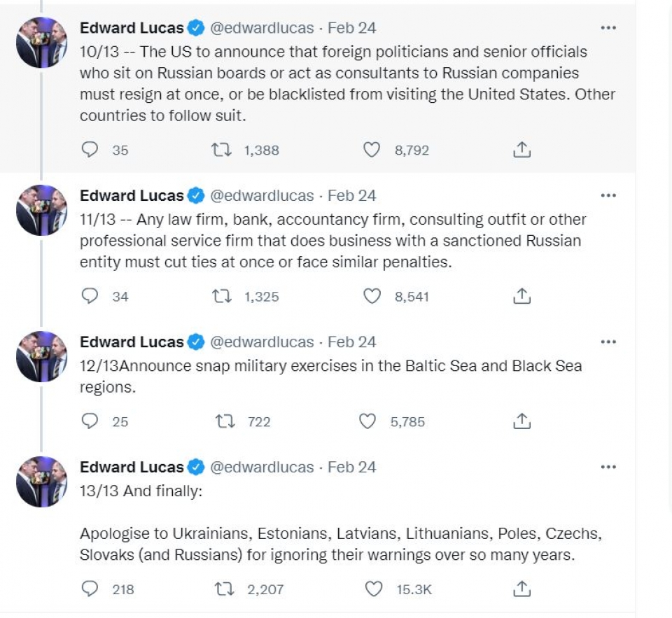Reply to the 10/13 tweet
Viewport: 672px width, 618px height.
90,150
